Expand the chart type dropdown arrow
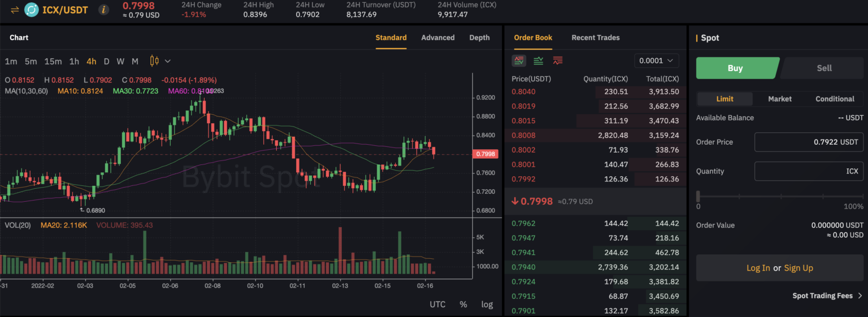The image size is (868, 317). click(x=167, y=61)
